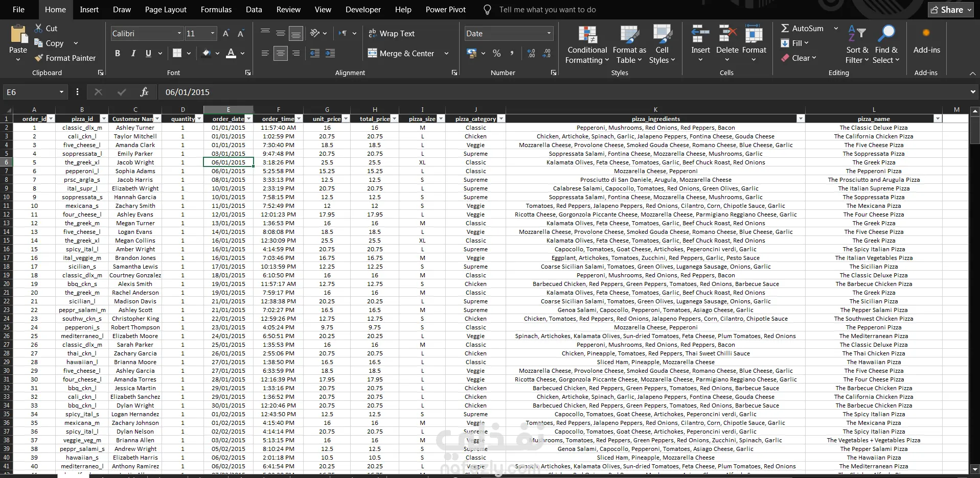
Task: Click the Share button
Action: click(951, 10)
